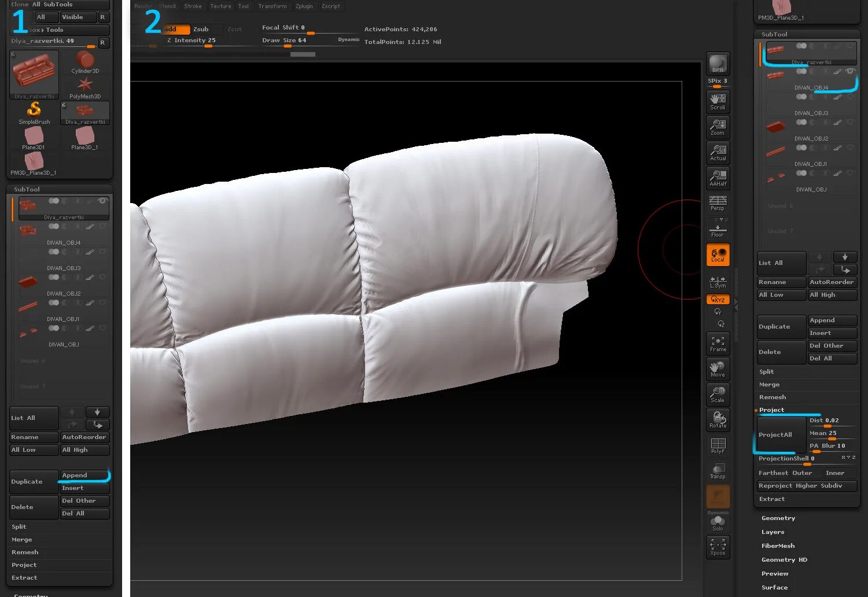Expand Surface section
The width and height of the screenshot is (868, 597).
(x=775, y=587)
